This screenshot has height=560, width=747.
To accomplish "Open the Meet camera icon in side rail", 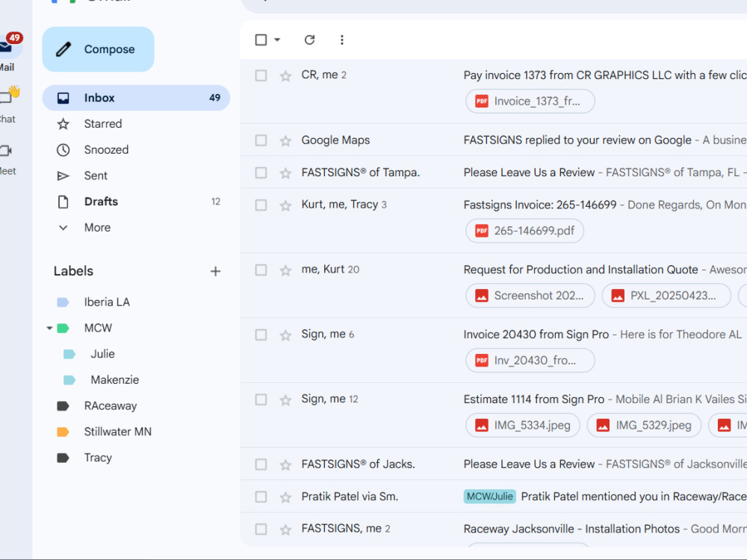I will tap(6, 151).
